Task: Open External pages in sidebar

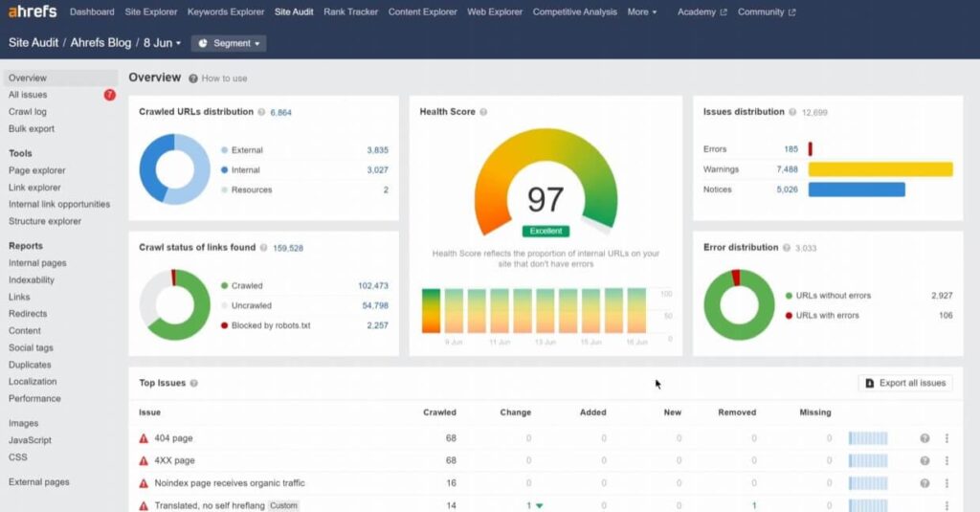Action: (38, 482)
